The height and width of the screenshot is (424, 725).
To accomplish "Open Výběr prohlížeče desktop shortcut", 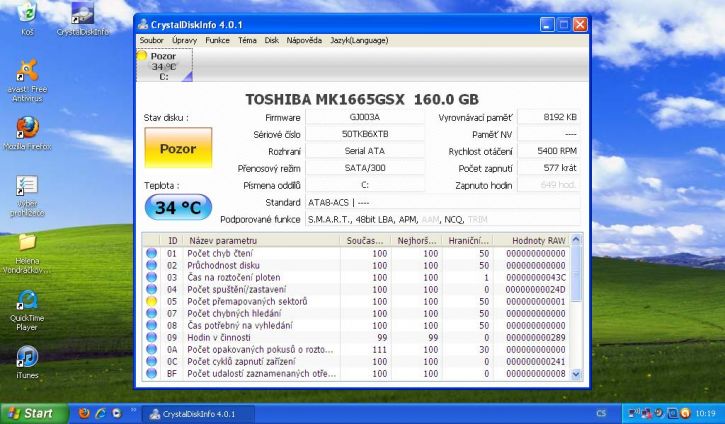I will click(27, 196).
